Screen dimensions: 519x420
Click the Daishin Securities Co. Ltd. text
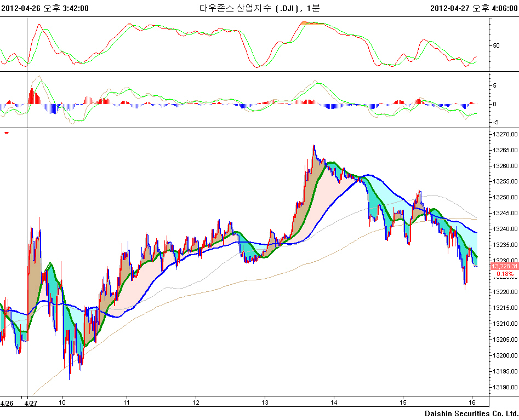[471, 413]
